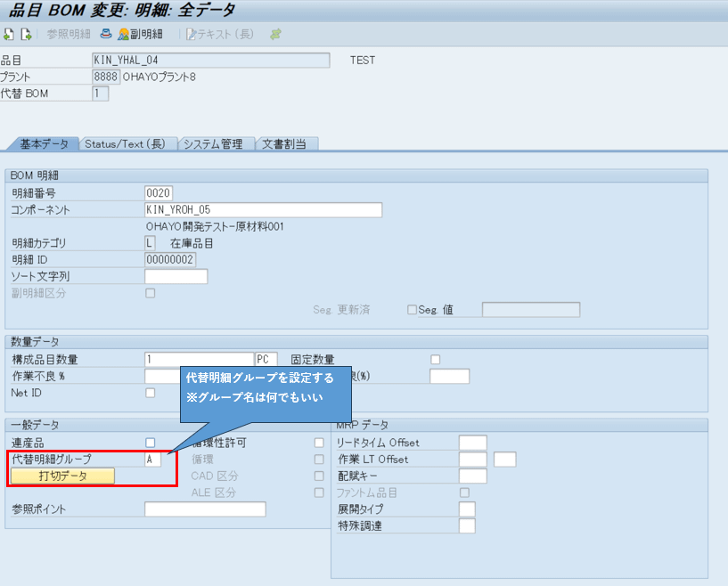Image resolution: width=728 pixels, height=586 pixels.
Task: Enable the 固定数量 checkbox
Action: click(436, 360)
